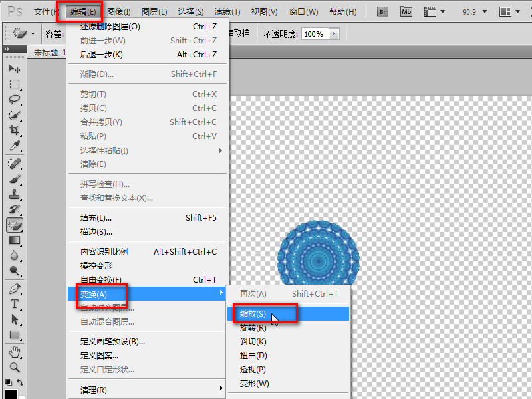Open the Edit menu

83,12
